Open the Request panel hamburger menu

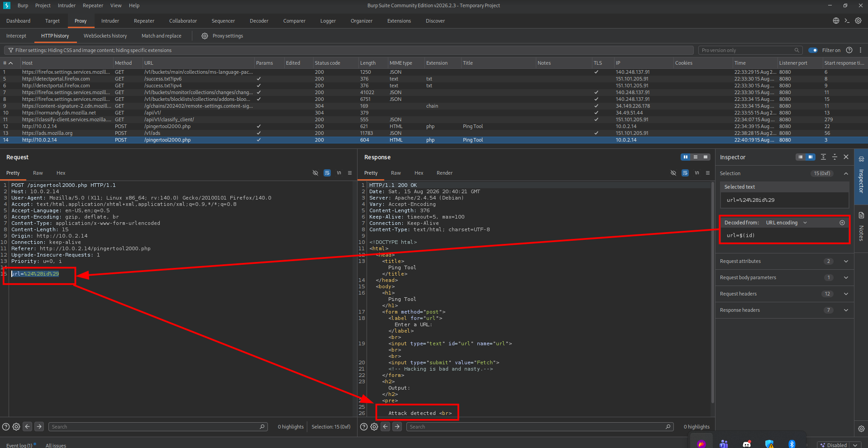350,173
